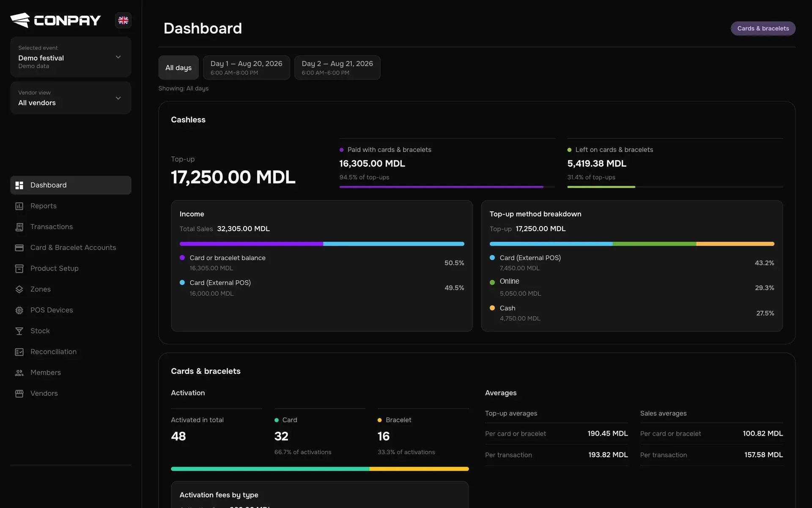
Task: Click the Income stacked bar
Action: tap(322, 244)
